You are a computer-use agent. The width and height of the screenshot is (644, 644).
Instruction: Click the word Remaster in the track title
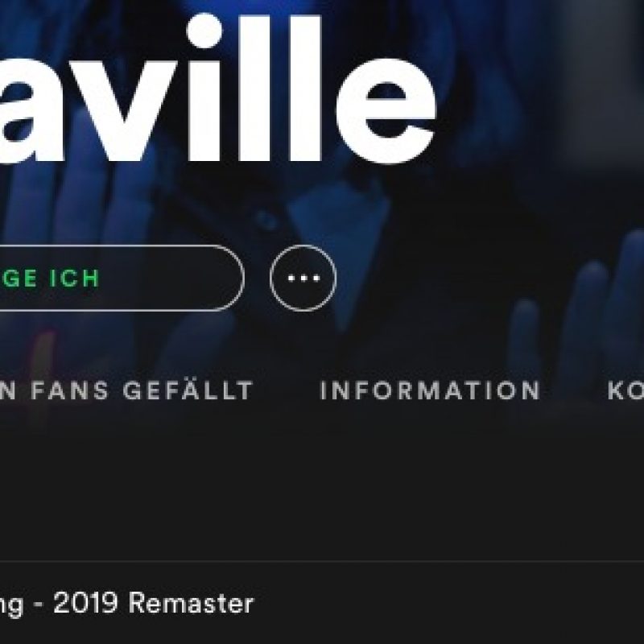(x=191, y=603)
